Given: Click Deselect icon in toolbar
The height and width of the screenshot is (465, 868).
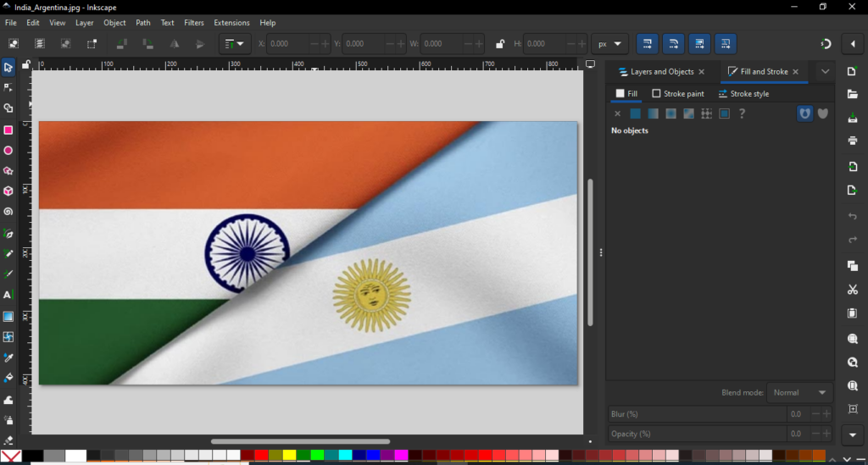Looking at the screenshot, I should point(65,44).
